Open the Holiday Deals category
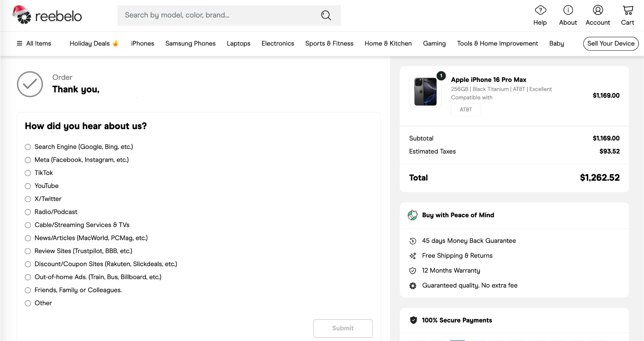Screen dimensions: 644x341 pyautogui.click(x=94, y=43)
